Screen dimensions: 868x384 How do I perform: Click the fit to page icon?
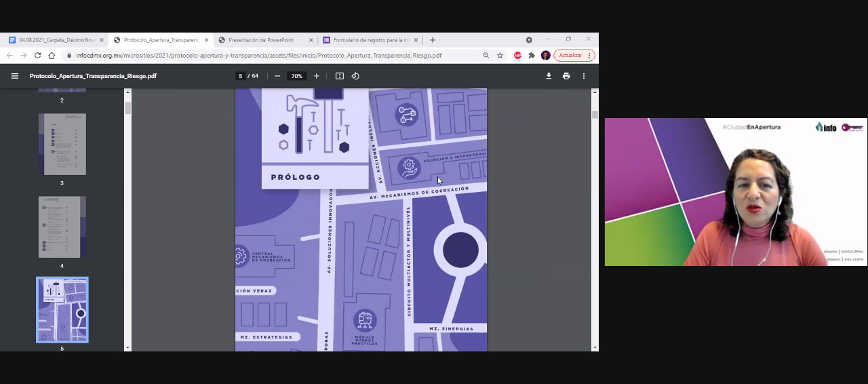[340, 76]
